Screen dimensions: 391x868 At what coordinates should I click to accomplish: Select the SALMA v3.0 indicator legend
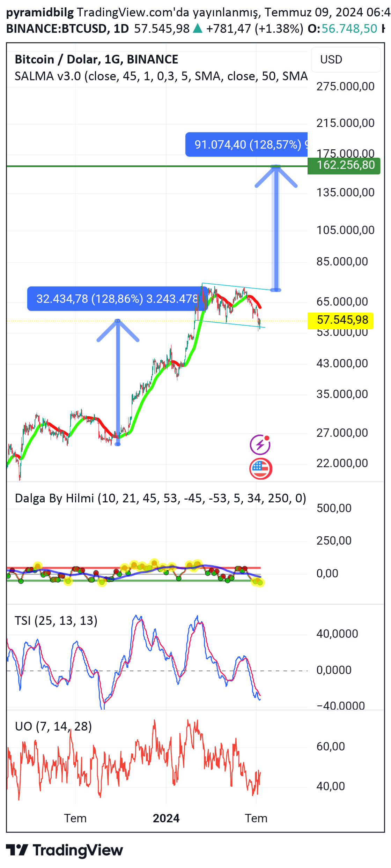[x=161, y=76]
